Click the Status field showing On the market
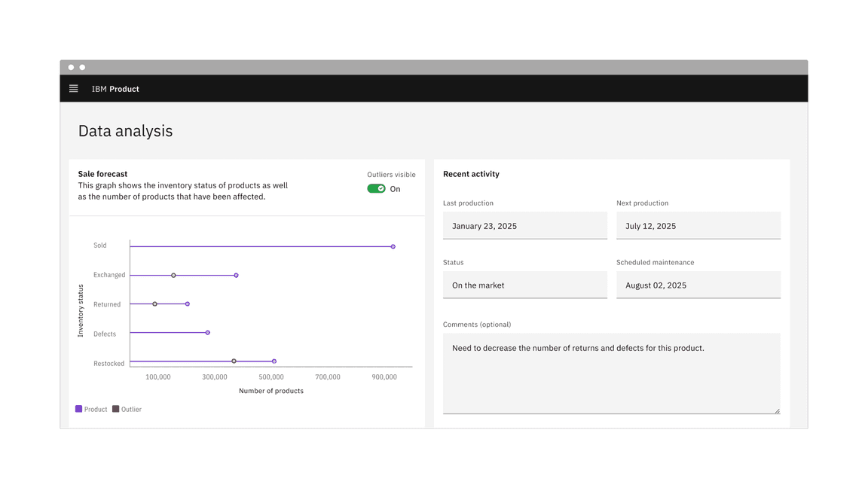The height and width of the screenshot is (488, 868). 524,285
